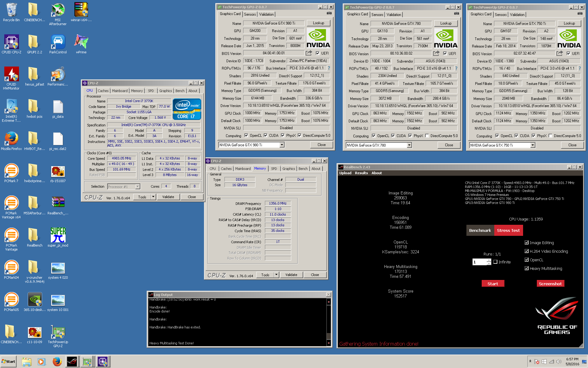Open Mozilla Firefox desktop shortcut

tap(11, 141)
